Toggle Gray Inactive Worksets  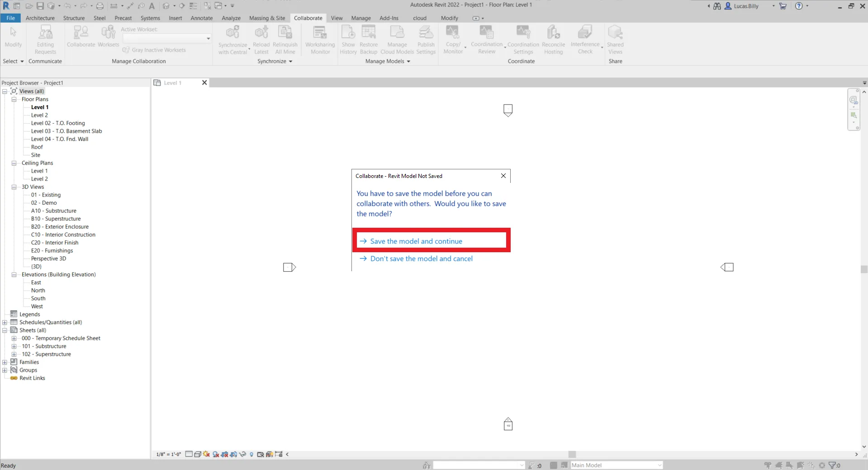pyautogui.click(x=154, y=50)
